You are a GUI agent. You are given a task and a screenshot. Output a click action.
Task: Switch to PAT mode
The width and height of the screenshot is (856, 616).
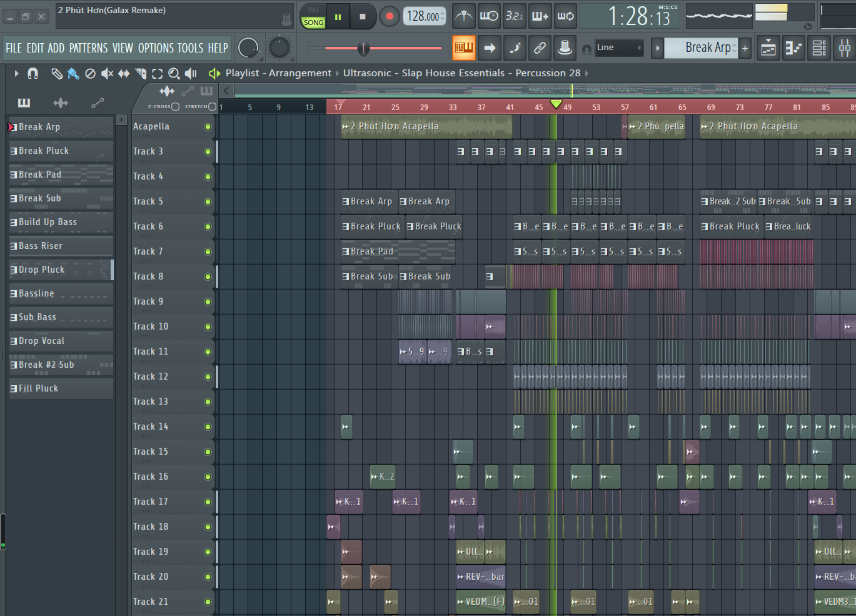coord(313,10)
